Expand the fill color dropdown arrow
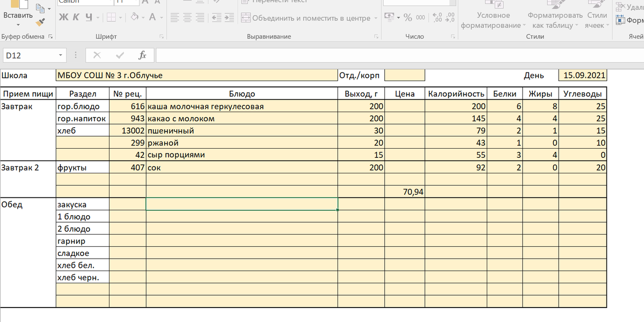This screenshot has height=322, width=644. coord(144,18)
